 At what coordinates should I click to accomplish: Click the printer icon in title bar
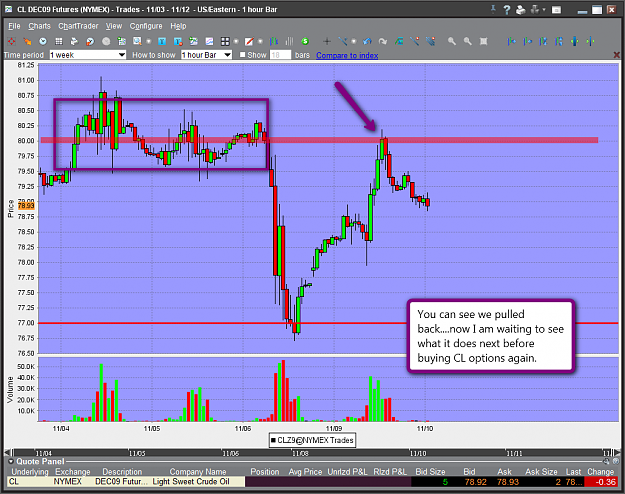click(x=521, y=10)
